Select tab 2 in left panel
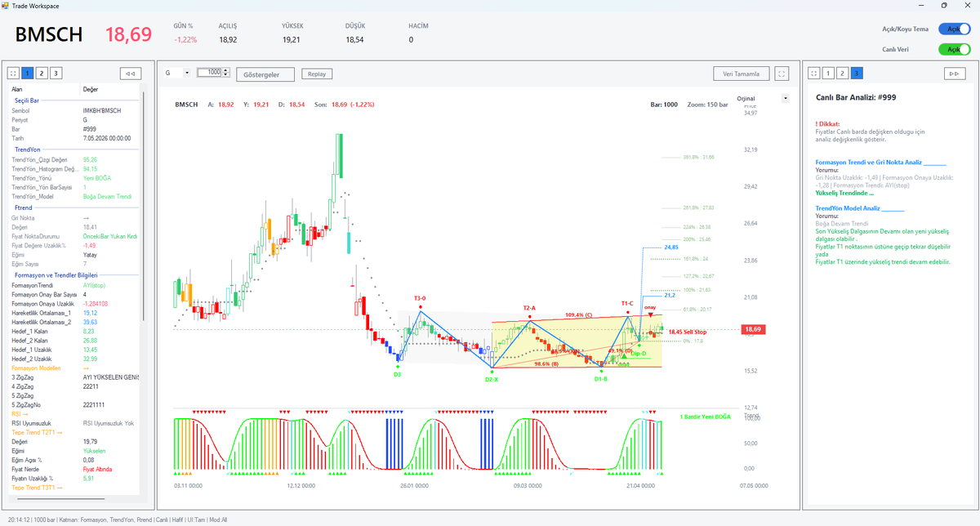Viewport: 980px width, 526px height. pyautogui.click(x=42, y=73)
